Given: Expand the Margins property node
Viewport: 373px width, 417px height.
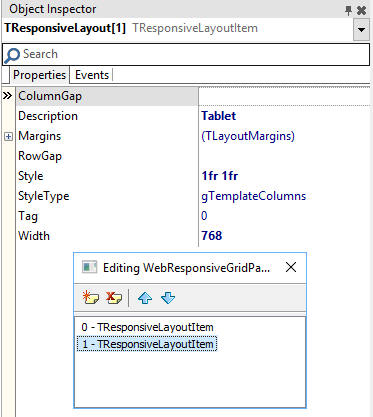Looking at the screenshot, I should (x=8, y=136).
